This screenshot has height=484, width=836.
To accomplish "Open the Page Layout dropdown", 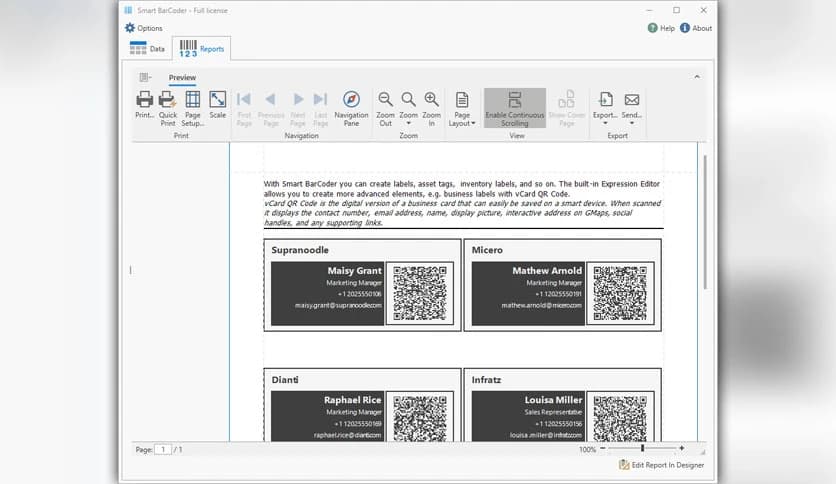I will pos(462,108).
